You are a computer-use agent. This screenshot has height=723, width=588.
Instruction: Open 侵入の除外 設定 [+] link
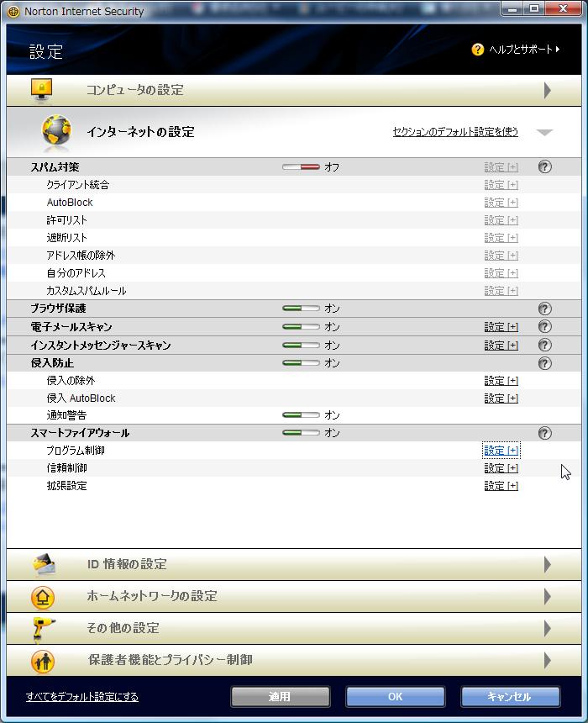point(501,381)
